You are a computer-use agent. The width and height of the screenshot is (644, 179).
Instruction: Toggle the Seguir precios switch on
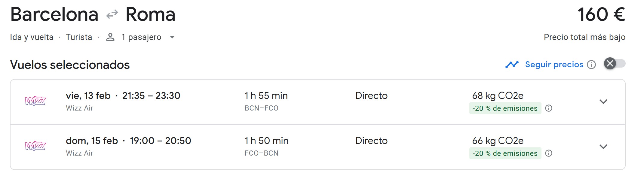[x=615, y=64]
